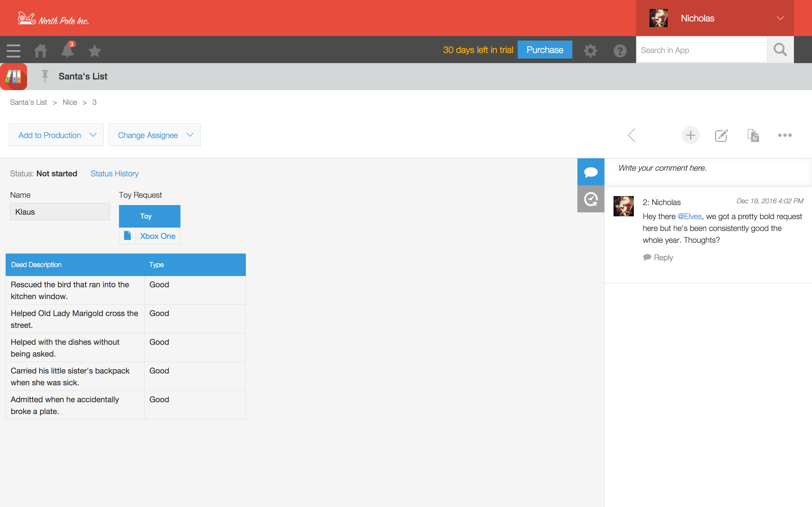Viewport: 812px width, 507px height.
Task: Open the Status History link
Action: (114, 173)
